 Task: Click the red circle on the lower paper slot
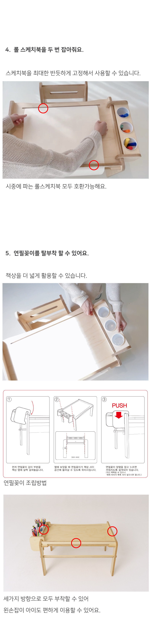point(94,165)
